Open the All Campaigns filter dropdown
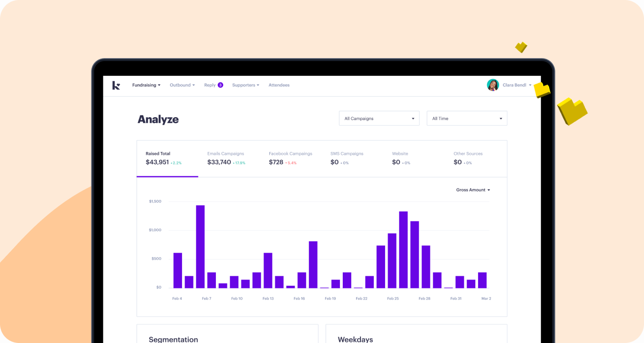 point(379,119)
